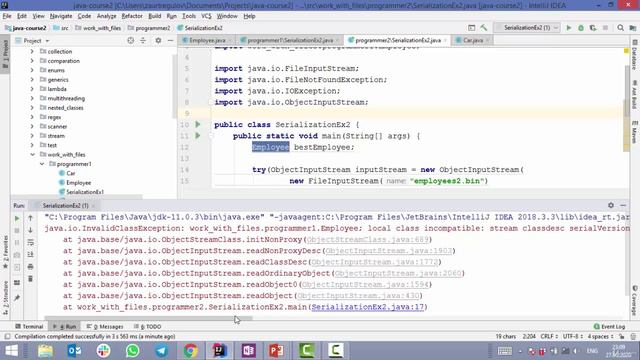Collapse the work_with_files folder

click(x=32, y=155)
